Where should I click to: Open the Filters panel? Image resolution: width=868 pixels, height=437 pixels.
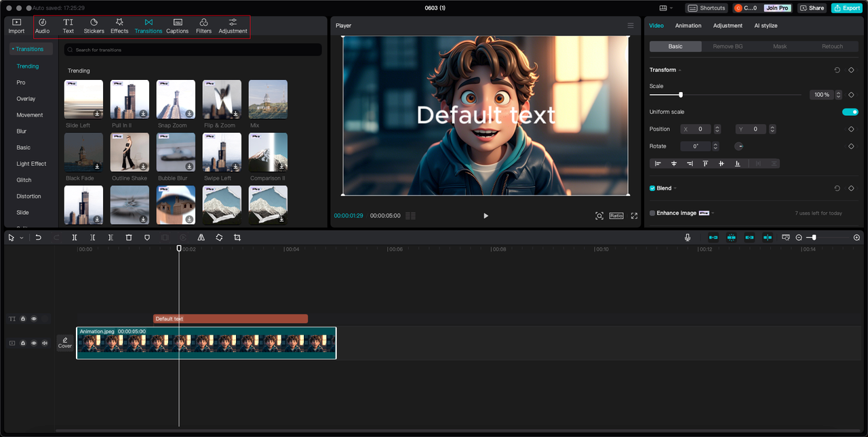point(203,26)
